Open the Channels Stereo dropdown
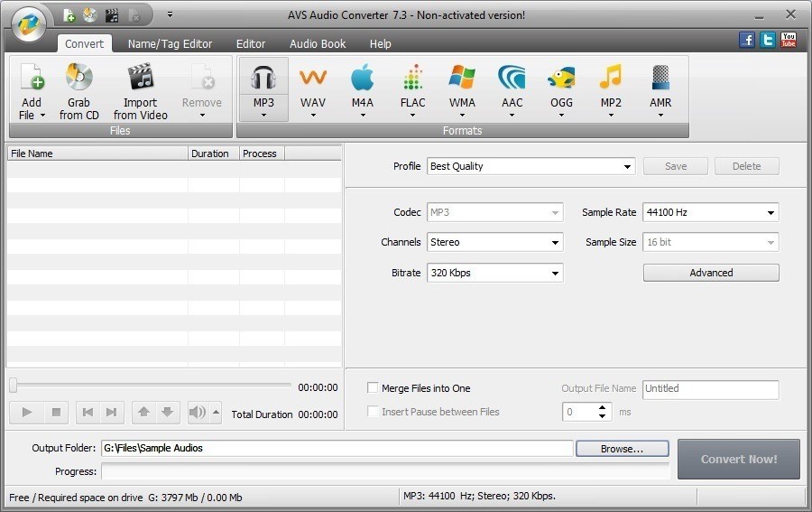This screenshot has height=512, width=812. (x=495, y=242)
